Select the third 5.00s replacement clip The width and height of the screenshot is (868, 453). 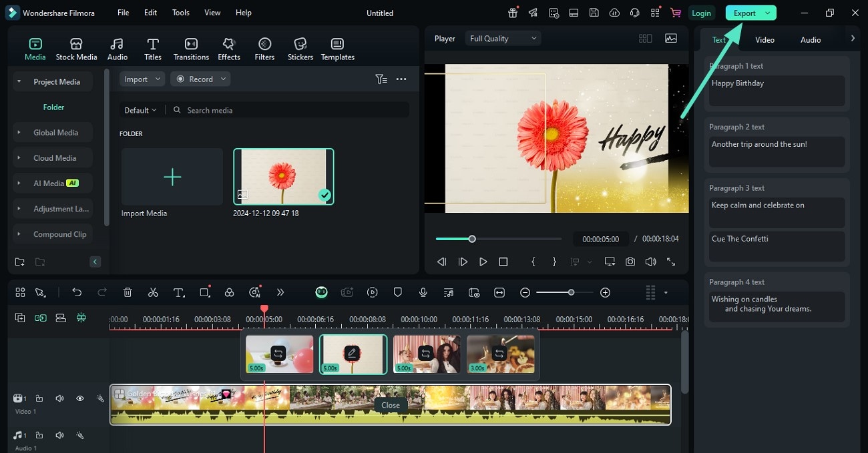pyautogui.click(x=427, y=354)
